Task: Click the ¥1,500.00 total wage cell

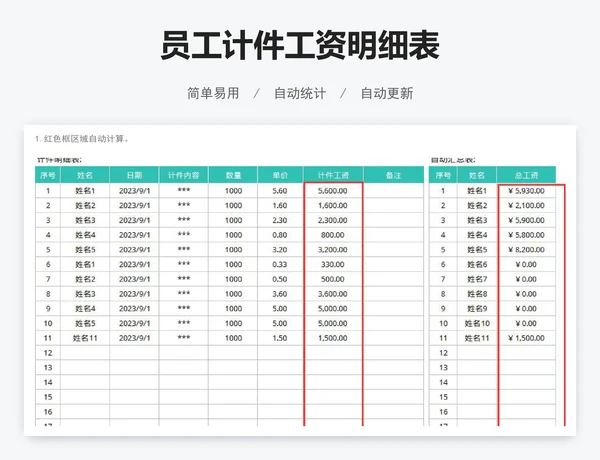Action: (527, 338)
